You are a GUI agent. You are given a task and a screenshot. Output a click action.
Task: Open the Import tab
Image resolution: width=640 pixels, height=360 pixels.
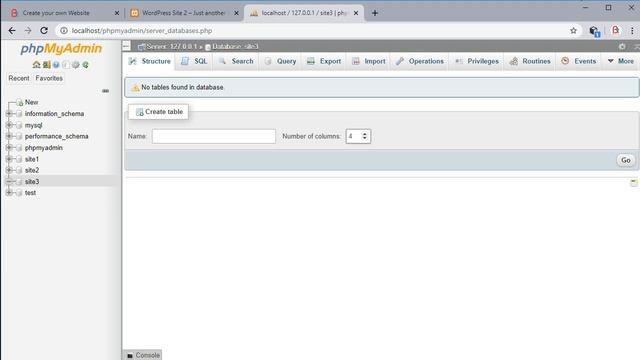pyautogui.click(x=369, y=61)
